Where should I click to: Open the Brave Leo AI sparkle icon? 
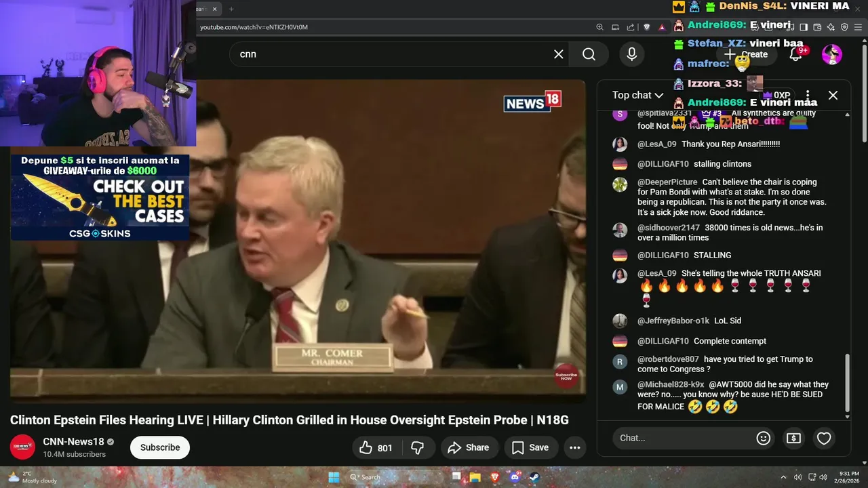[831, 27]
